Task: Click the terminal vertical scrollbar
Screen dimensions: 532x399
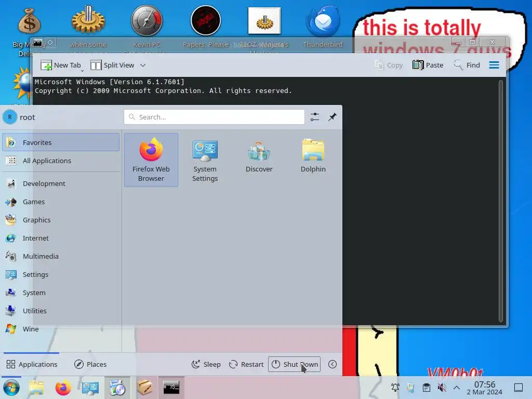Action: [x=500, y=201]
